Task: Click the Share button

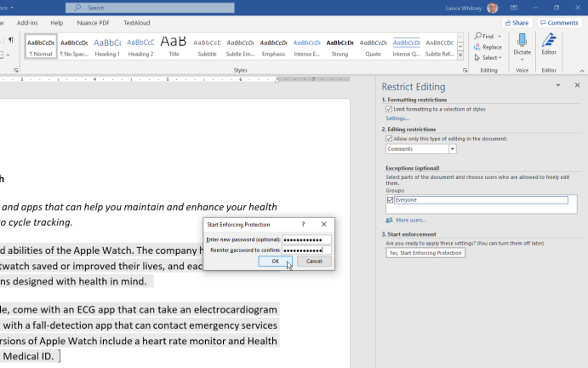Action: [517, 23]
